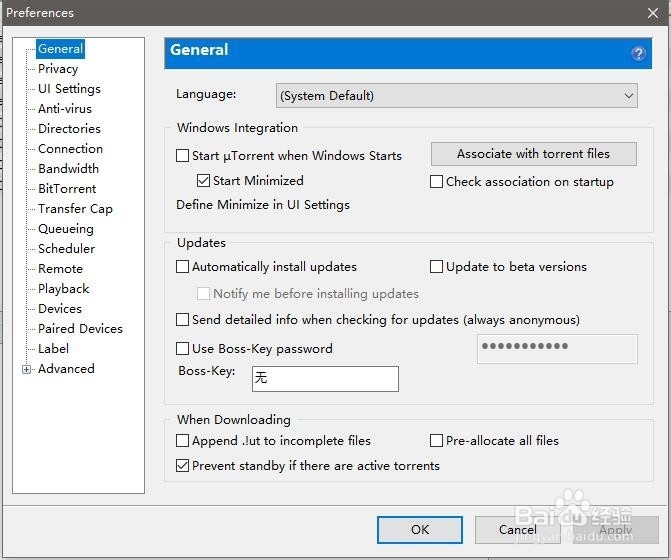Select Devices category
Image resolution: width=671 pixels, height=560 pixels.
click(60, 308)
